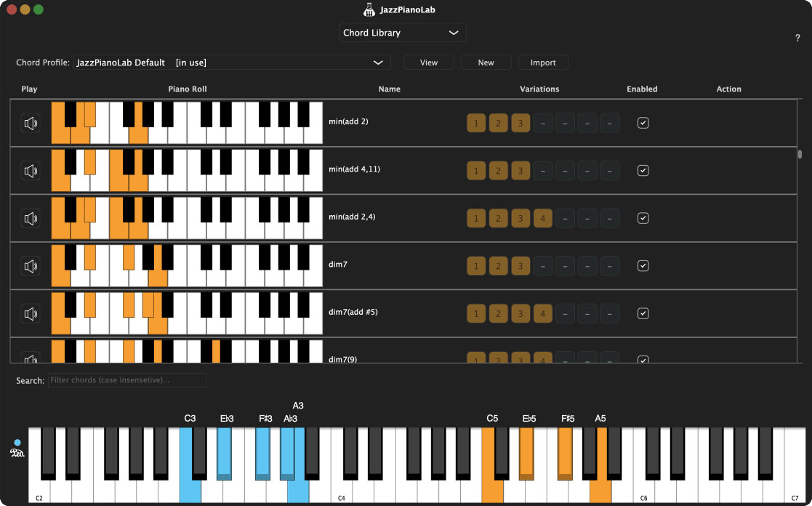The height and width of the screenshot is (506, 812).
Task: Play the min(add 2) chord audio
Action: tap(30, 123)
